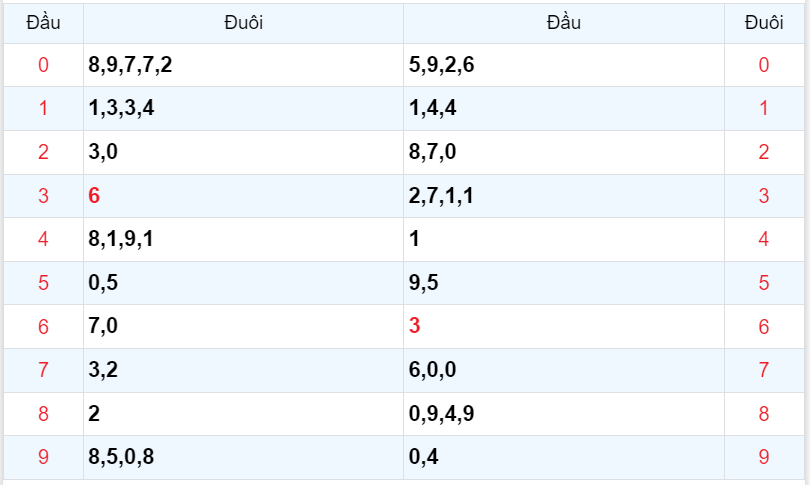Click the left 'Đuôi' column header
The image size is (810, 485).
(243, 23)
